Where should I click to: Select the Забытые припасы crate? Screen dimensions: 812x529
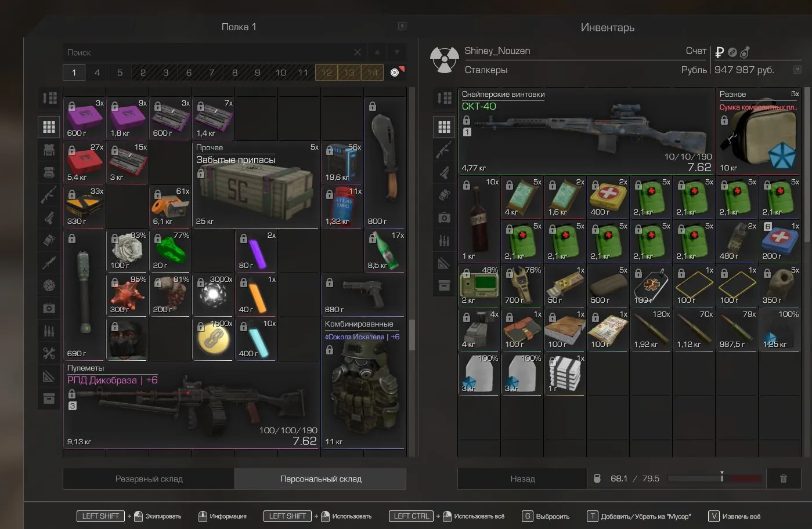257,185
